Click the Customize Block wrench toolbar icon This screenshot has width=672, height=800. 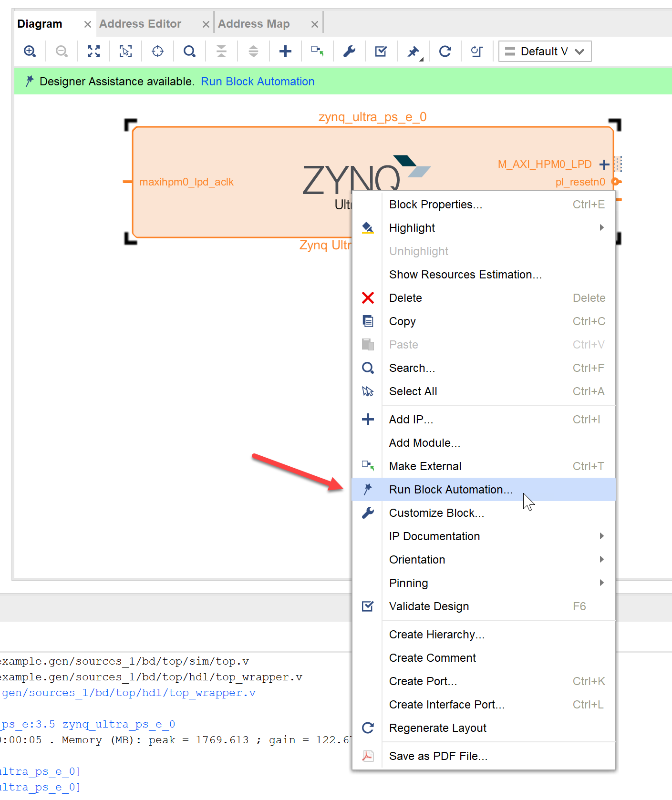point(349,51)
